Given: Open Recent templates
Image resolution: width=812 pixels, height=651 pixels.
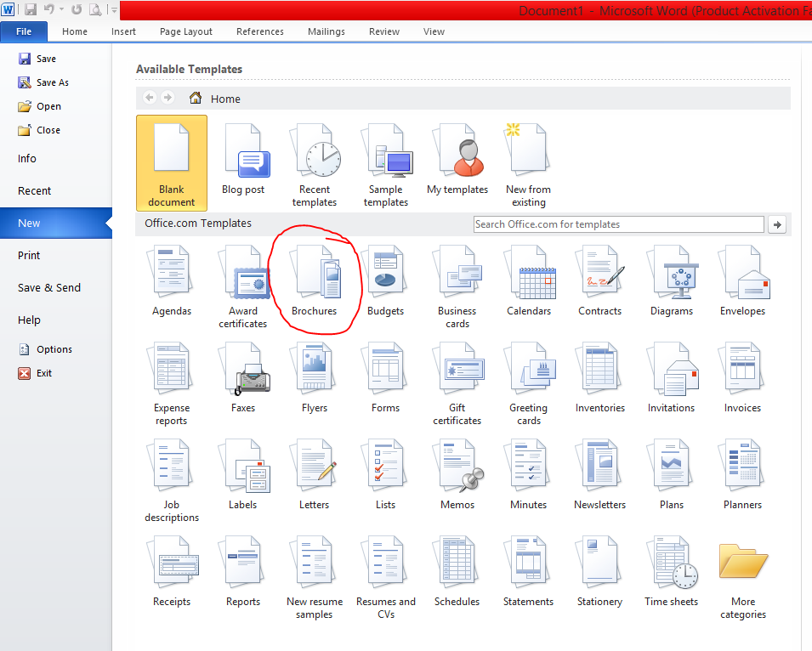Looking at the screenshot, I should [x=315, y=166].
